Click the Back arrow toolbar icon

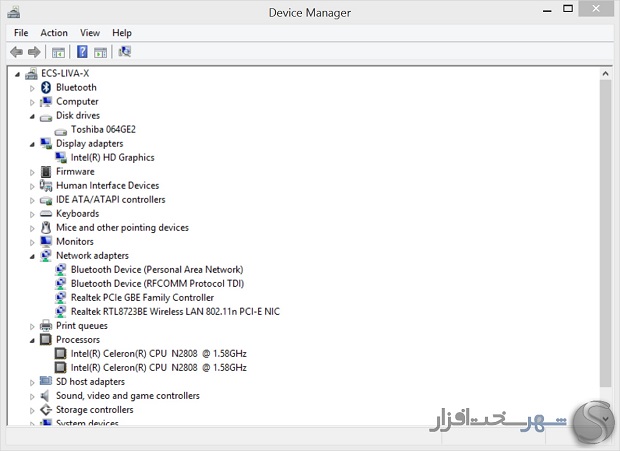16,52
